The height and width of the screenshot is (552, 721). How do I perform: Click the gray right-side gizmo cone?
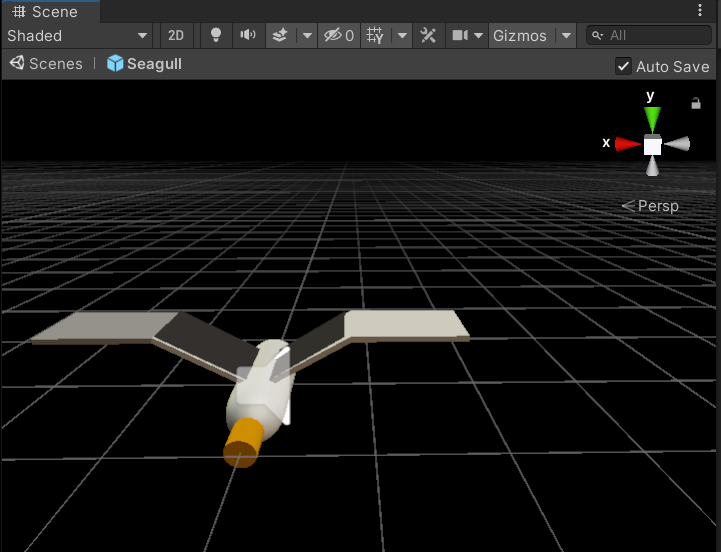tap(677, 144)
